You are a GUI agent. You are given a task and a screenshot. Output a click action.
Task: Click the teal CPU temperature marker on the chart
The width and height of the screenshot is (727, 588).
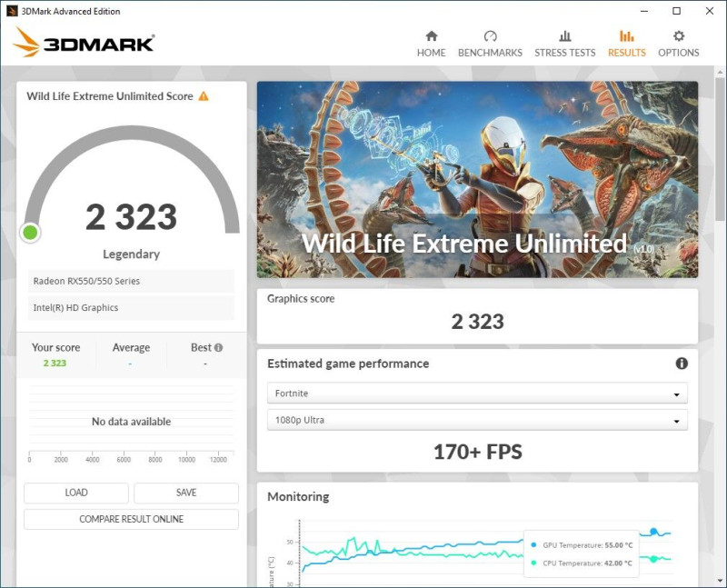point(653,559)
